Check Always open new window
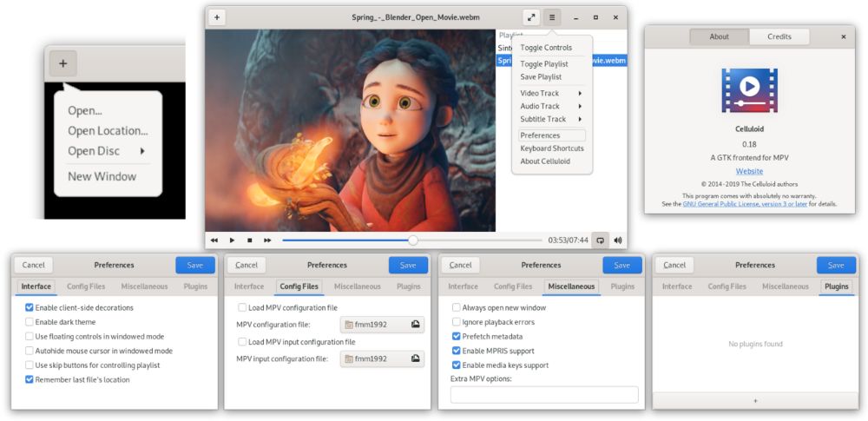 [457, 307]
